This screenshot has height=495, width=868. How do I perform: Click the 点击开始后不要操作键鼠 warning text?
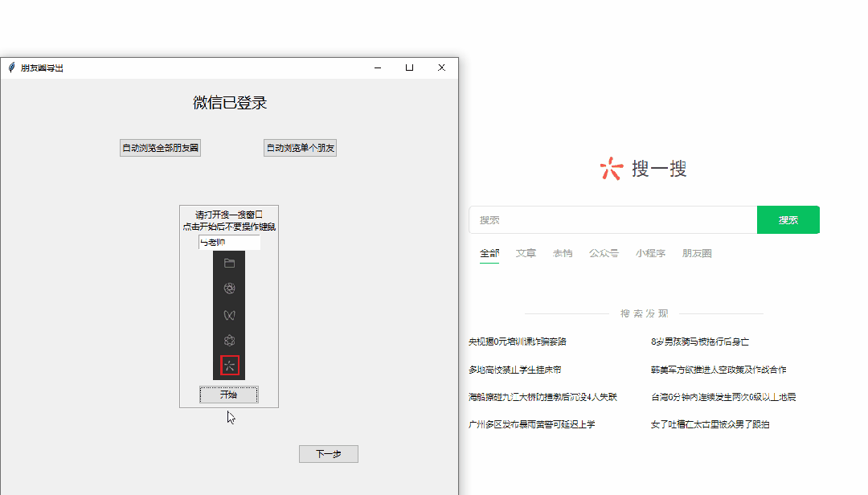pyautogui.click(x=229, y=227)
